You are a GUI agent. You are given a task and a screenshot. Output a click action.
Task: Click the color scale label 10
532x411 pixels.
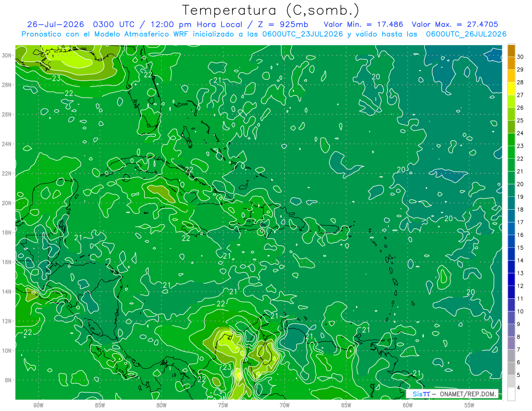coord(520,311)
